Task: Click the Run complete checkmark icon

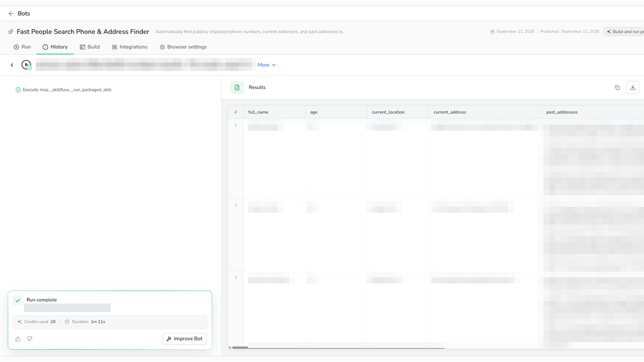Action: coord(18,300)
